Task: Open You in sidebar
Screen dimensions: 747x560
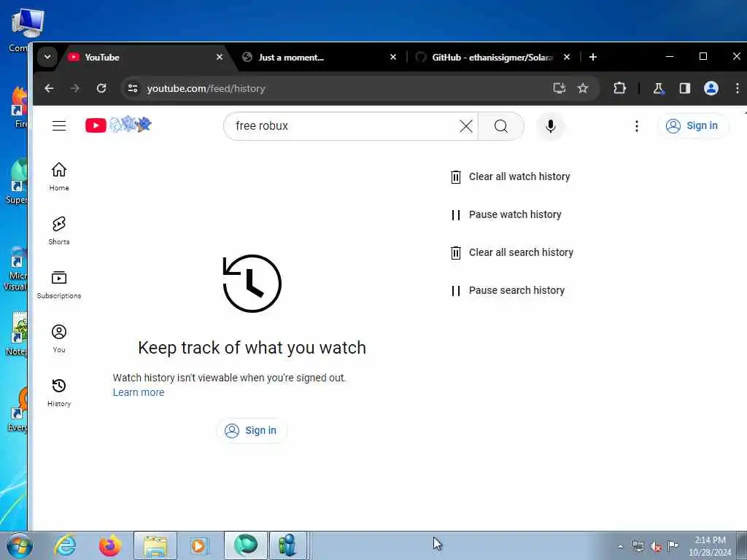Action: click(59, 338)
